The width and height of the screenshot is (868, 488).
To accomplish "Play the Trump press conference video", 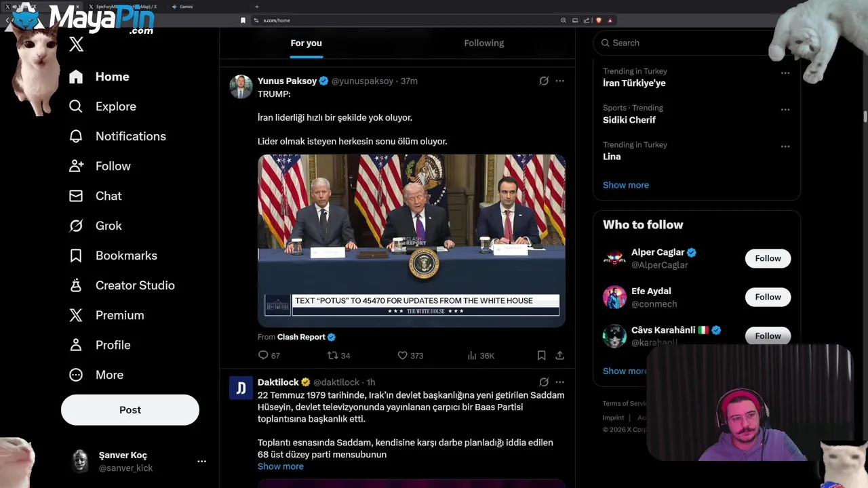I will coord(412,241).
